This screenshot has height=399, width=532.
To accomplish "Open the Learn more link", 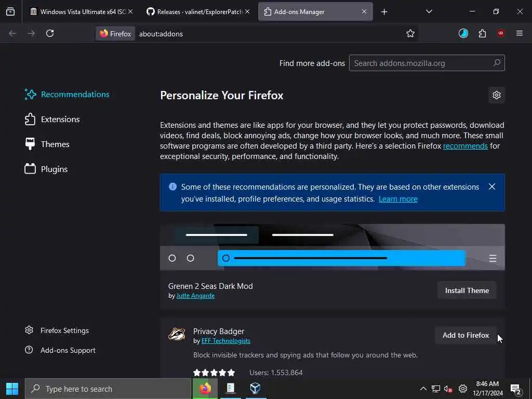I will tap(398, 199).
